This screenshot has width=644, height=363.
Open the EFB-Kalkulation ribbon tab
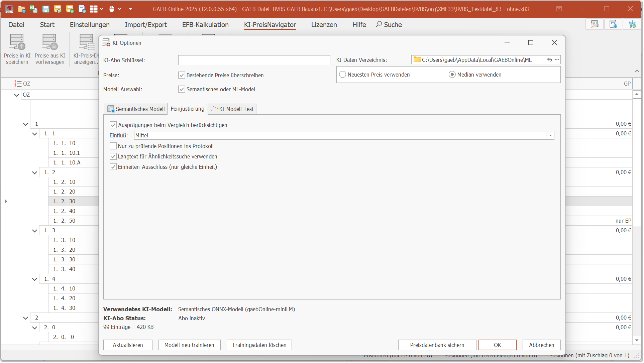(205, 25)
